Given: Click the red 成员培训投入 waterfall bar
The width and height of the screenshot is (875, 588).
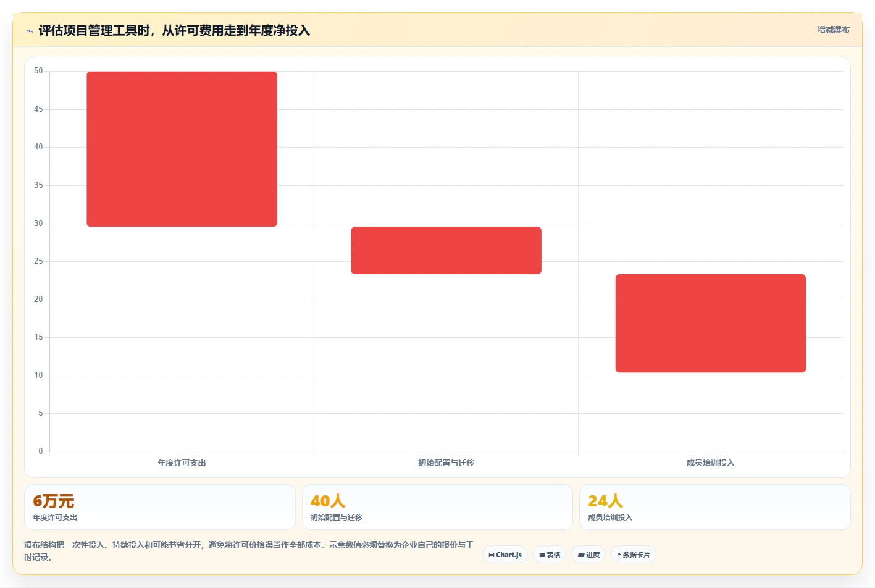Looking at the screenshot, I should point(710,323).
